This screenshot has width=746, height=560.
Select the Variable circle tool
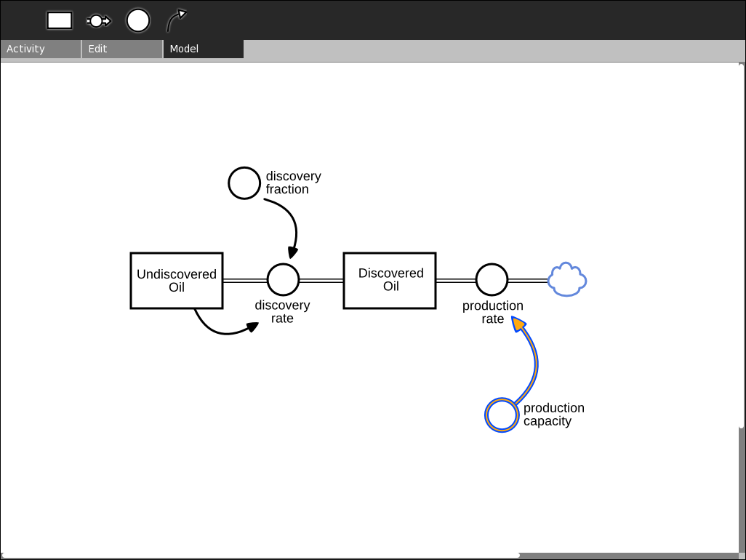[x=138, y=20]
